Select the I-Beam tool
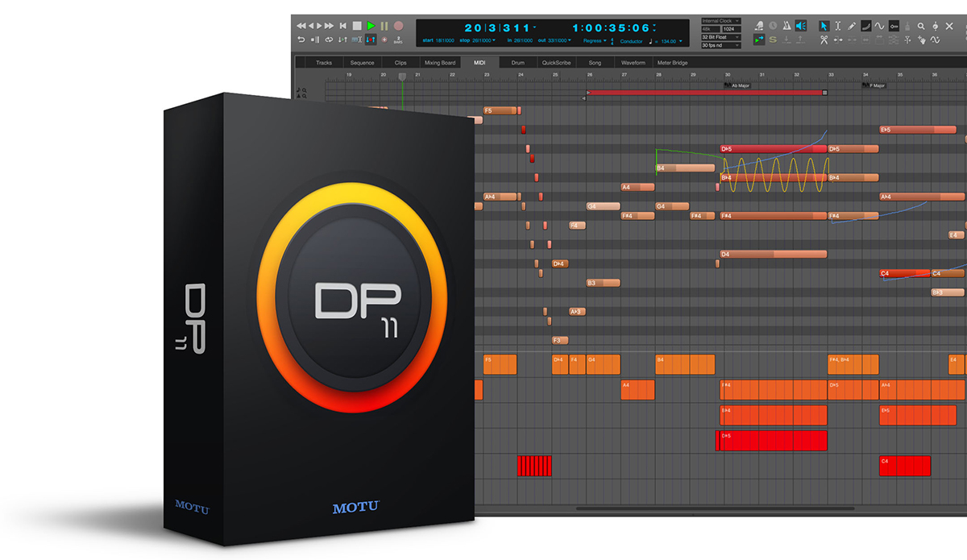The width and height of the screenshot is (967, 560). pyautogui.click(x=838, y=26)
